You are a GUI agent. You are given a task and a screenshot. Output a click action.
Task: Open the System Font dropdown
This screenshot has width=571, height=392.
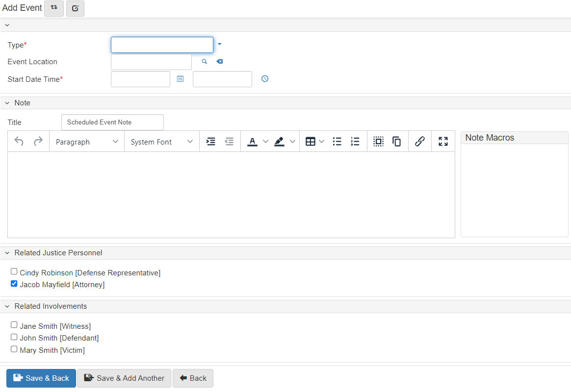[x=162, y=141]
